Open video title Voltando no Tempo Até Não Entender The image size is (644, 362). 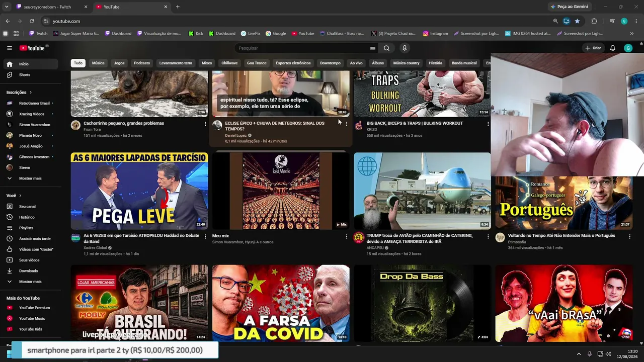(561, 236)
